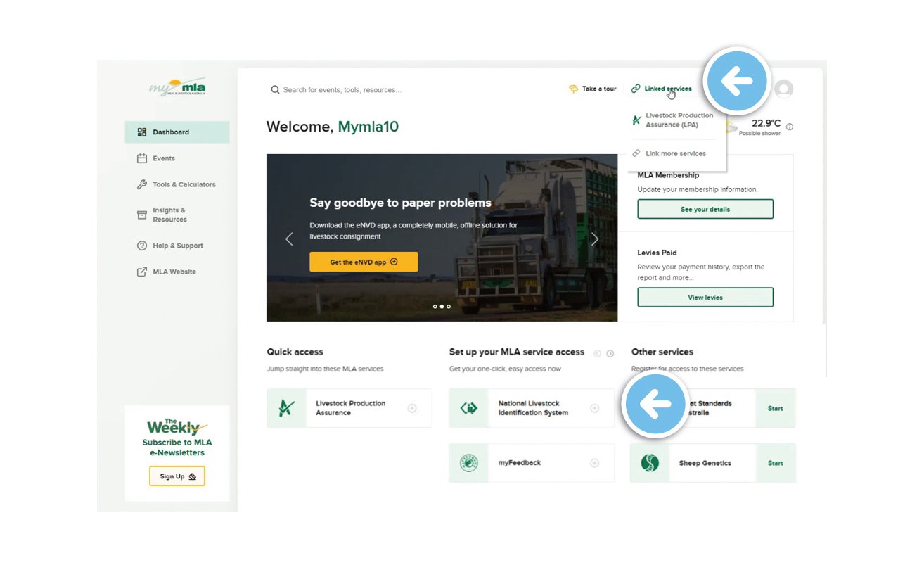The image size is (924, 572).
Task: Click the search field for events, tools, resources
Action: [x=342, y=90]
